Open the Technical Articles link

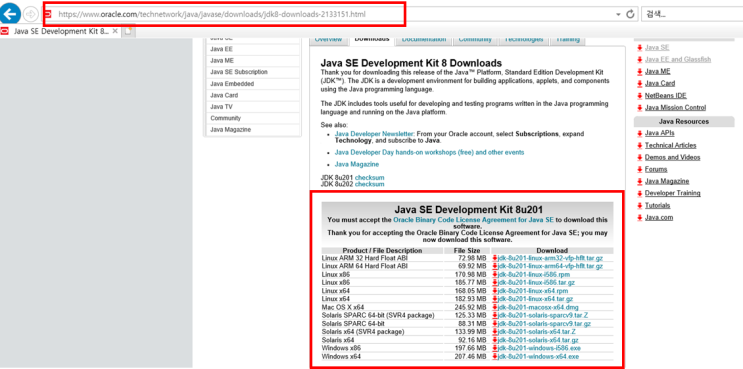pos(671,145)
